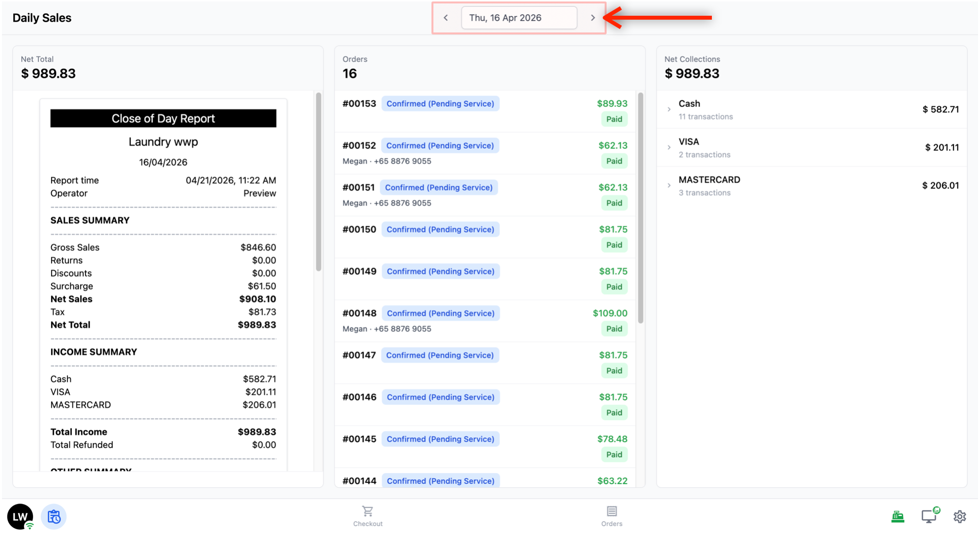Screen dimensions: 980x534
Task: Switch to the Orders tab
Action: [x=612, y=516]
